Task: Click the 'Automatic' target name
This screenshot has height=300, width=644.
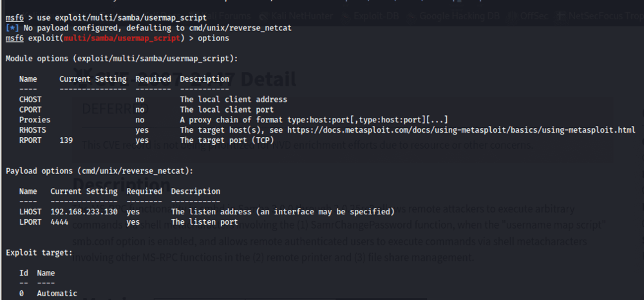Action: (x=57, y=294)
